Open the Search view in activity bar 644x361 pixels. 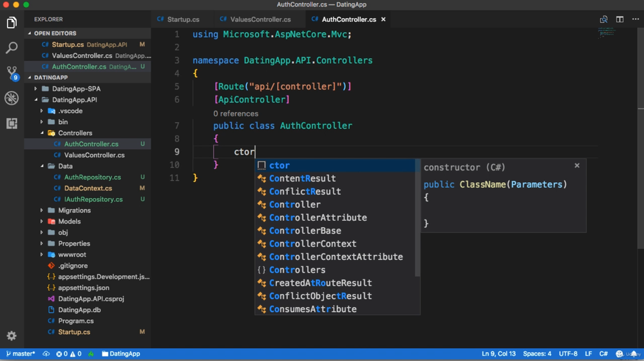pyautogui.click(x=12, y=48)
